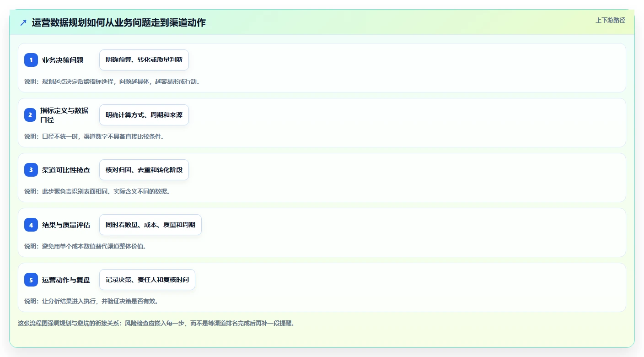Click the 记录决策、责任人和复核时间 chip

[x=147, y=280]
